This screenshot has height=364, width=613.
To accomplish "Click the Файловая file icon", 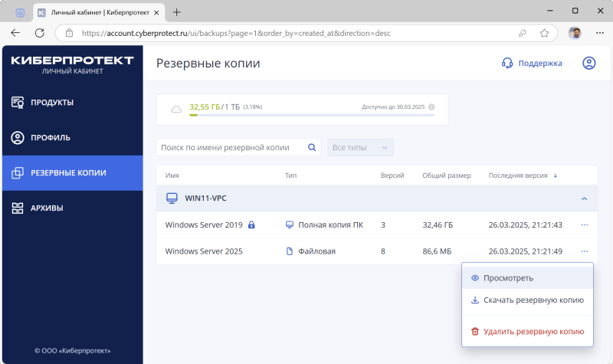I will click(290, 251).
